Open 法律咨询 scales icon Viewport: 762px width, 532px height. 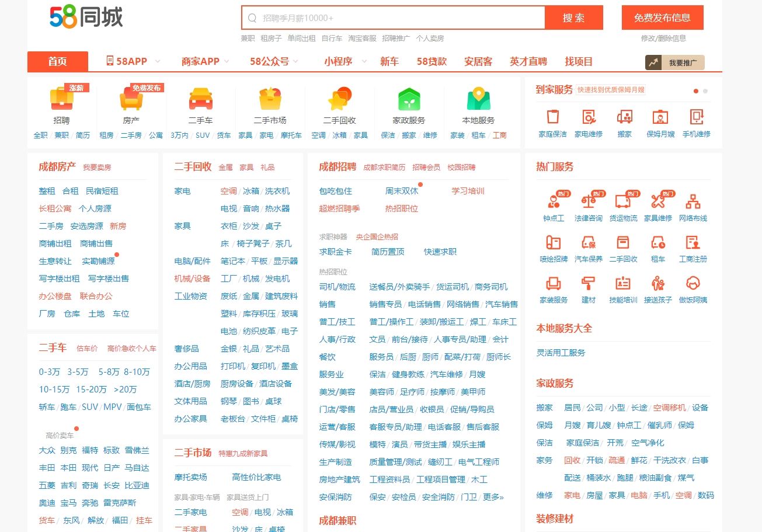click(x=588, y=201)
